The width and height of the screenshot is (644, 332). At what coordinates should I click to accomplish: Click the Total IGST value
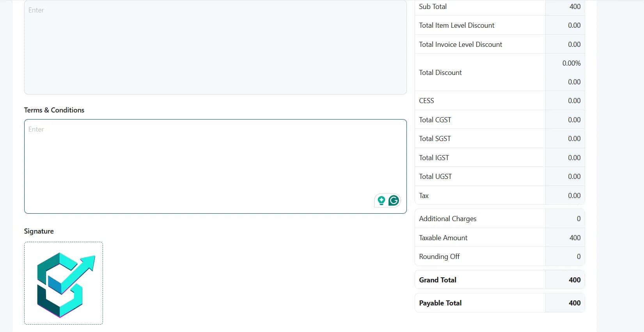[x=574, y=158]
